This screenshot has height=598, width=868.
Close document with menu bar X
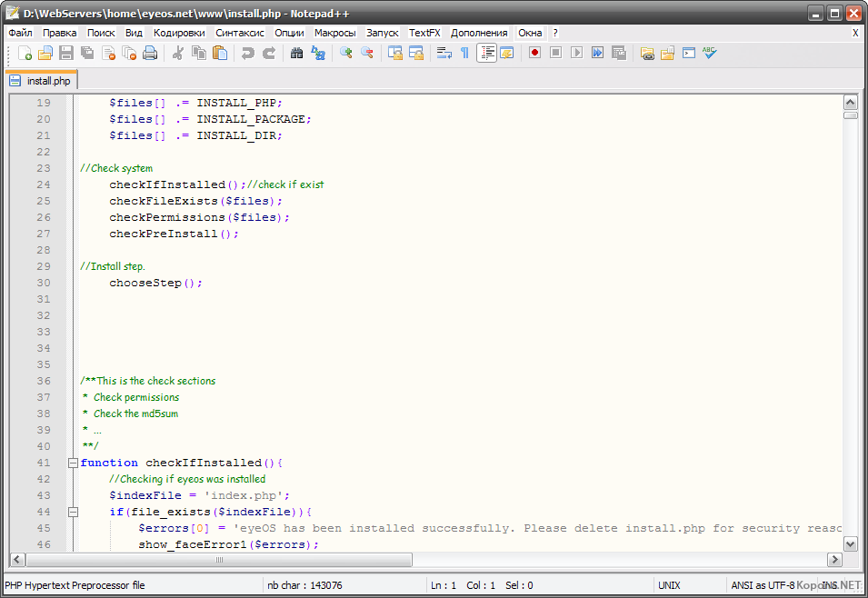(x=855, y=33)
